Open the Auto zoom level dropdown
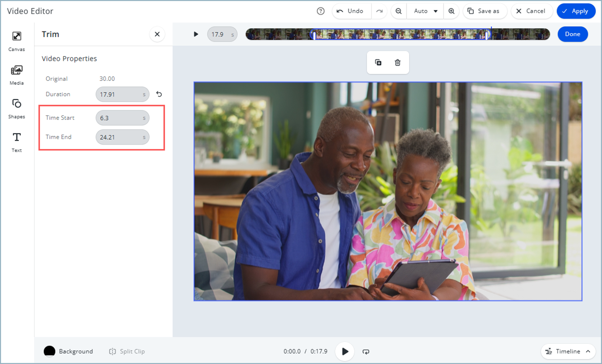602x364 pixels. [425, 11]
